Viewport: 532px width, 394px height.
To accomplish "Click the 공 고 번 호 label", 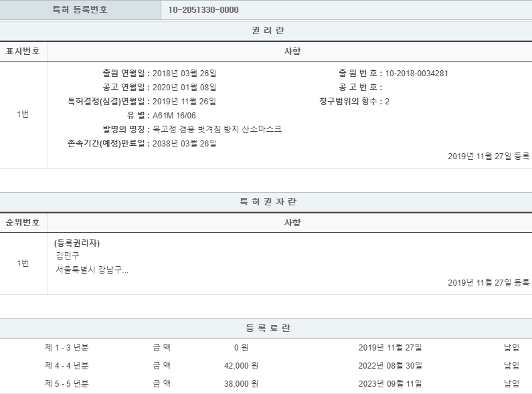I will tap(360, 88).
